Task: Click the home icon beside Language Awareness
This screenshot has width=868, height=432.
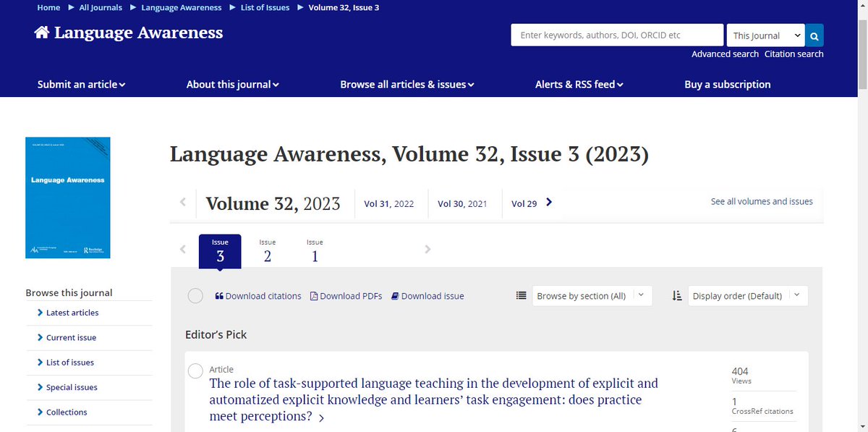Action: click(42, 33)
